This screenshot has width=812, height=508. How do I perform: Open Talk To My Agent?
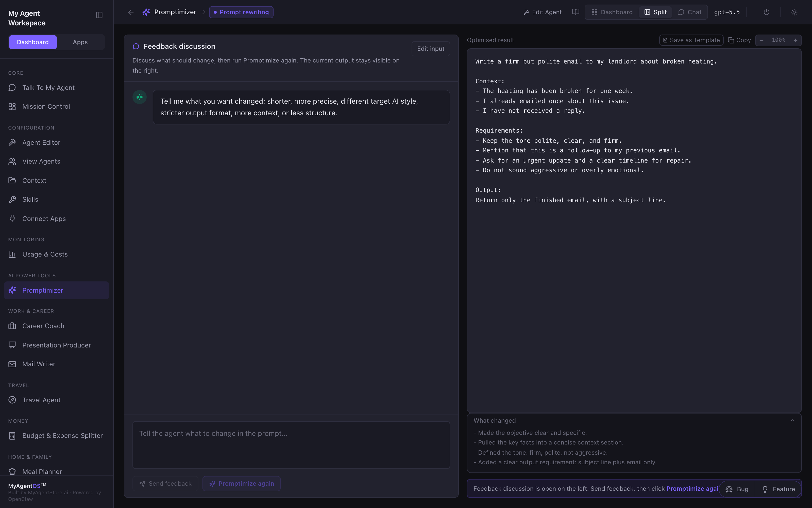[56, 88]
